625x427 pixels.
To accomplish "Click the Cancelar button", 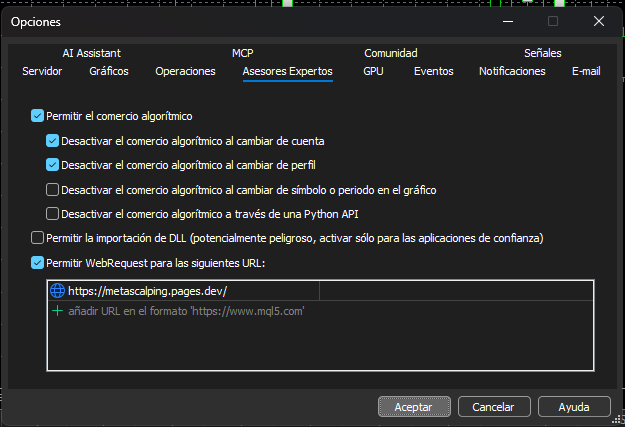I will tap(494, 407).
